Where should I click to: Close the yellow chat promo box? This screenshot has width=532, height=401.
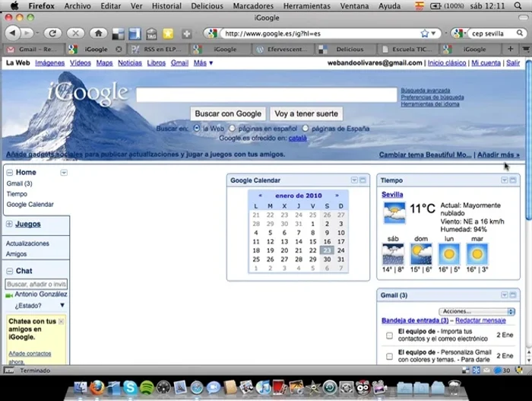[62, 321]
